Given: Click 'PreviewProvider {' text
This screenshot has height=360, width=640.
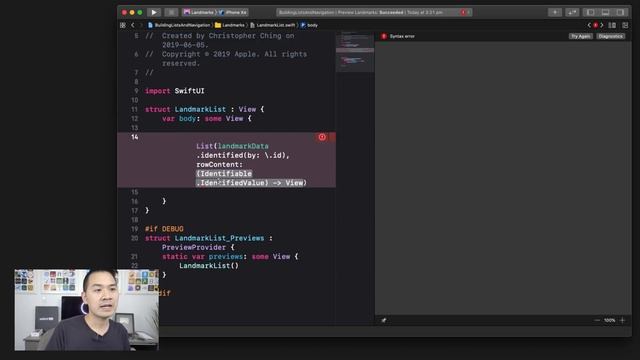Looking at the screenshot, I should pos(198,248).
